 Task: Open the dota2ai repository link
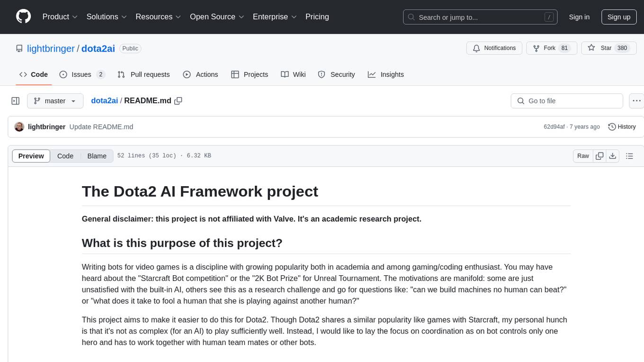[98, 48]
